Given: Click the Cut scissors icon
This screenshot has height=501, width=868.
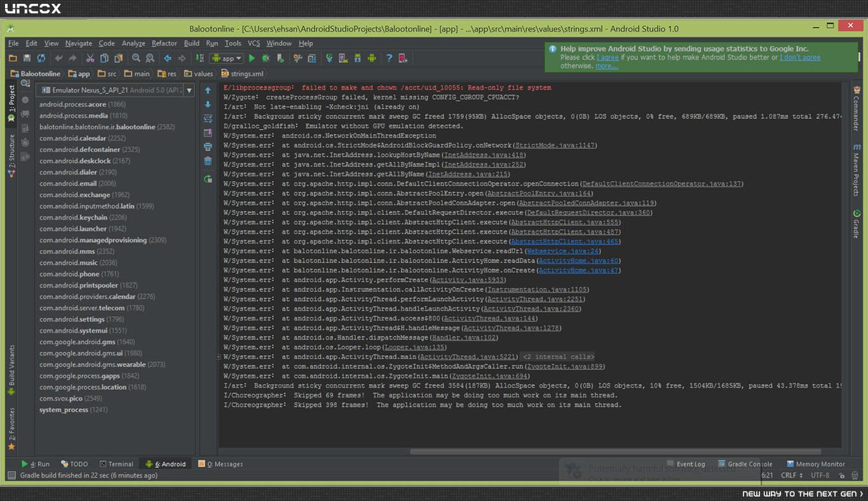Looking at the screenshot, I should click(90, 58).
